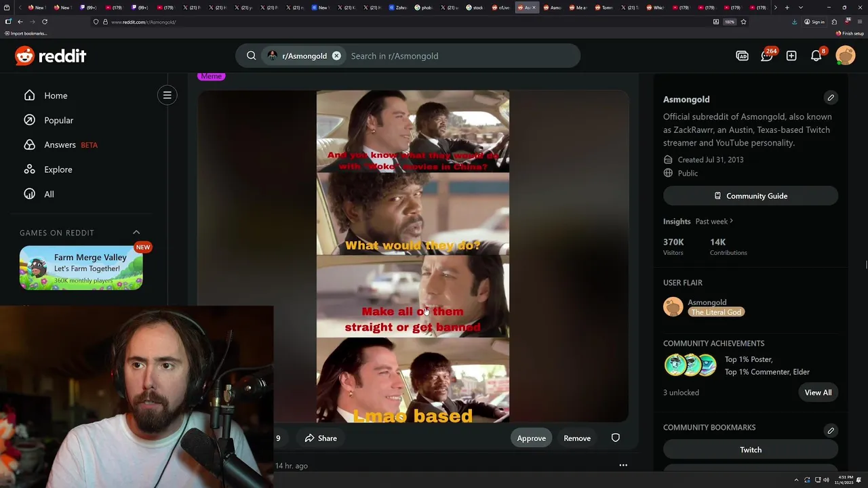Open the volume speaker tray icon
Screen dimensions: 868x488
coord(826,480)
